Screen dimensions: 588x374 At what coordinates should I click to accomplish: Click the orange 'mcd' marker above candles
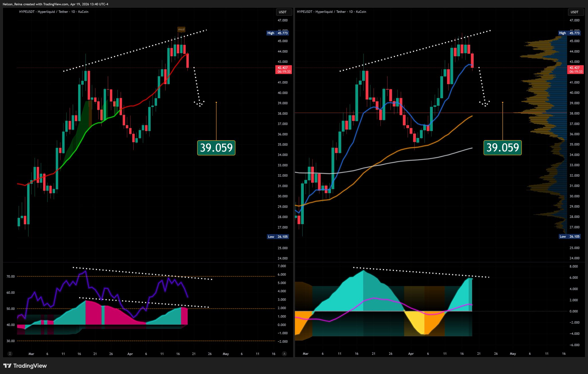181,29
